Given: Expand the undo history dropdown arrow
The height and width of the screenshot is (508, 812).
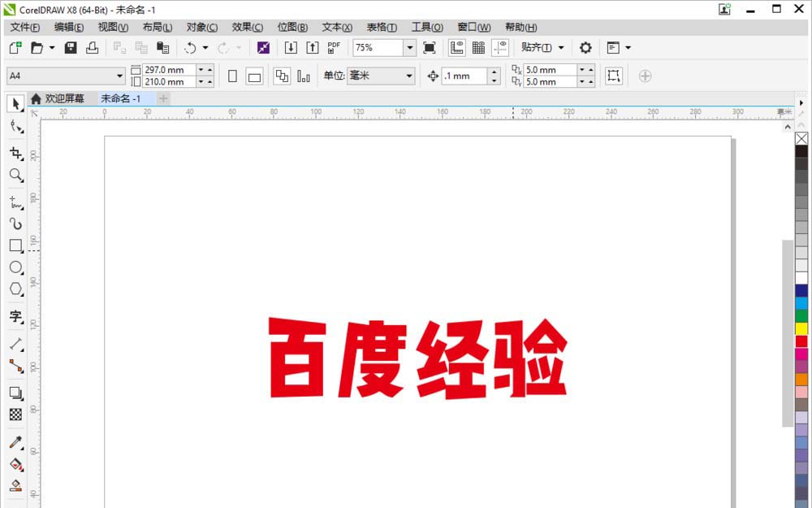Looking at the screenshot, I should (x=205, y=48).
